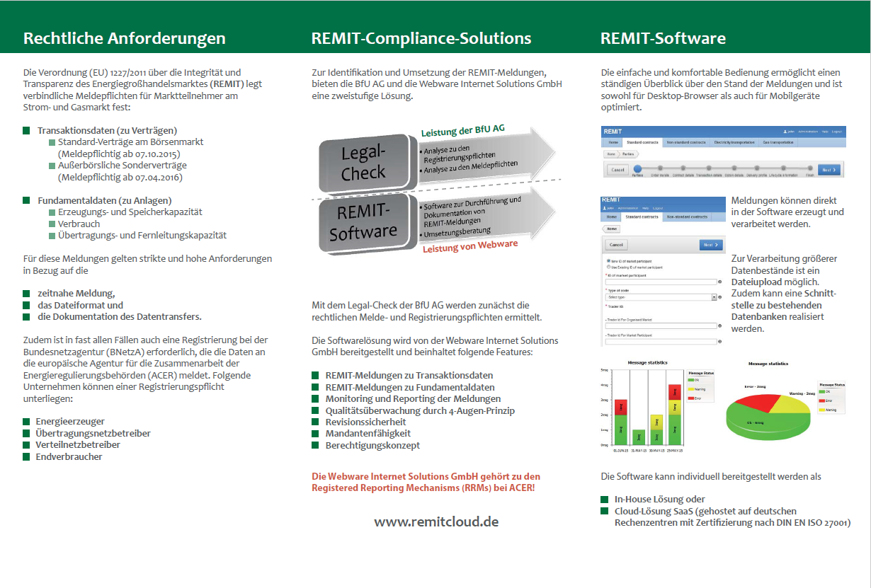Open the Electricity transportation tab
The height and width of the screenshot is (588, 871).
click(734, 142)
